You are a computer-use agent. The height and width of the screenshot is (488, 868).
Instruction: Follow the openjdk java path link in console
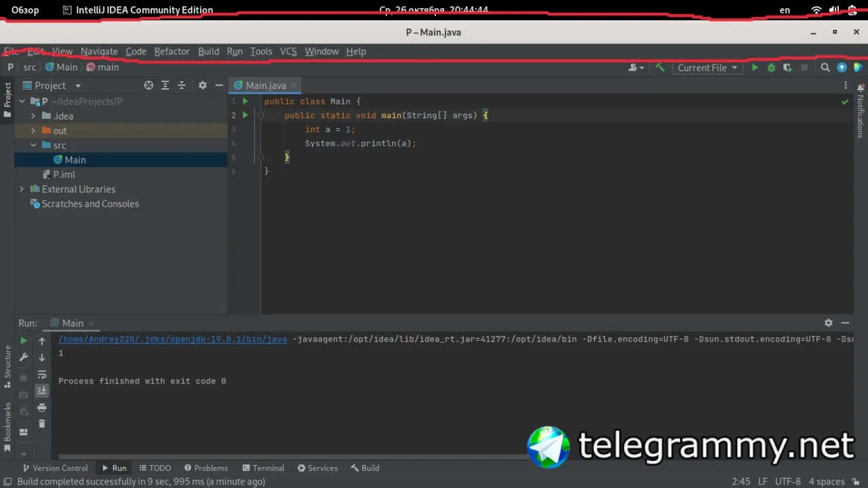tap(172, 339)
